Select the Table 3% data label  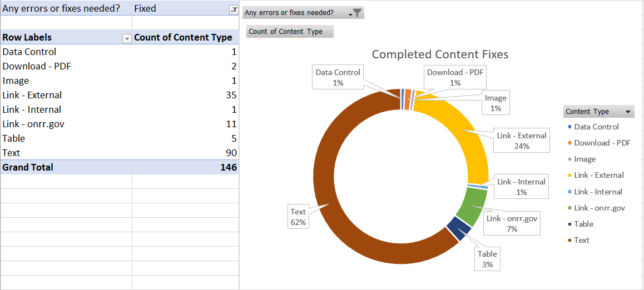(x=487, y=259)
